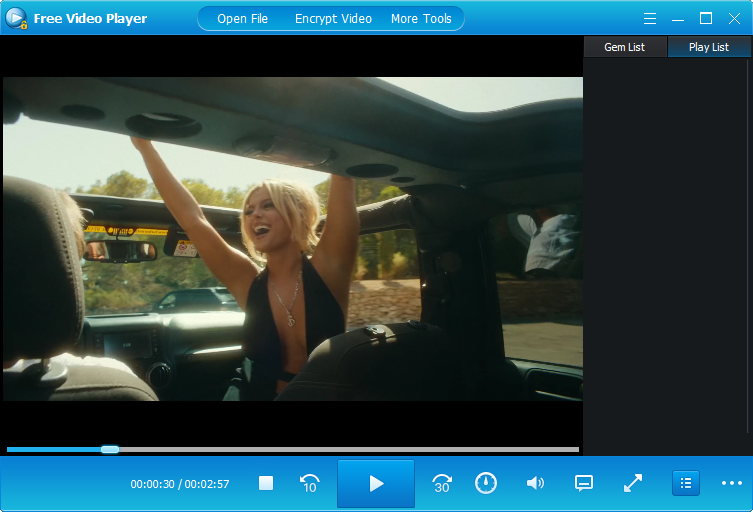The width and height of the screenshot is (753, 512).
Task: Open subtitle settings icon
Action: click(584, 483)
